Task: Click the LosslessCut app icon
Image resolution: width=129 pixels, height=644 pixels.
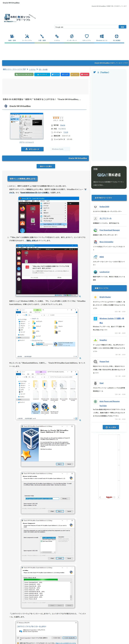Action: [95, 272]
